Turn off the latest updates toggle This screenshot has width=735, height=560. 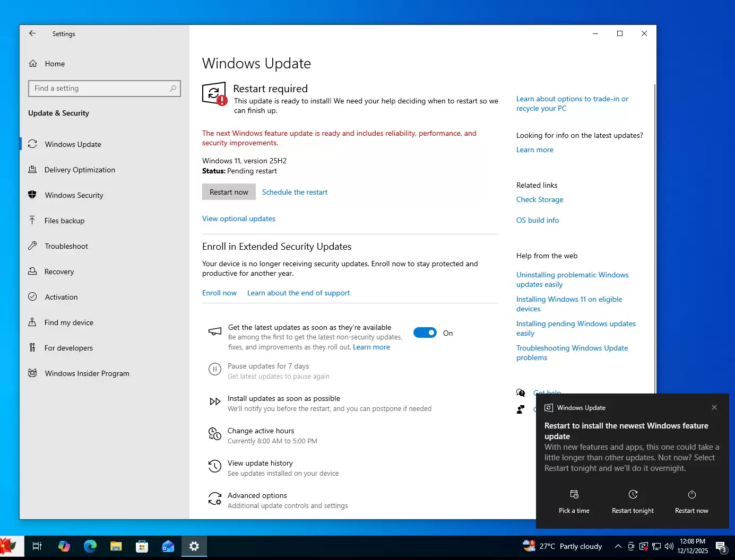(425, 332)
